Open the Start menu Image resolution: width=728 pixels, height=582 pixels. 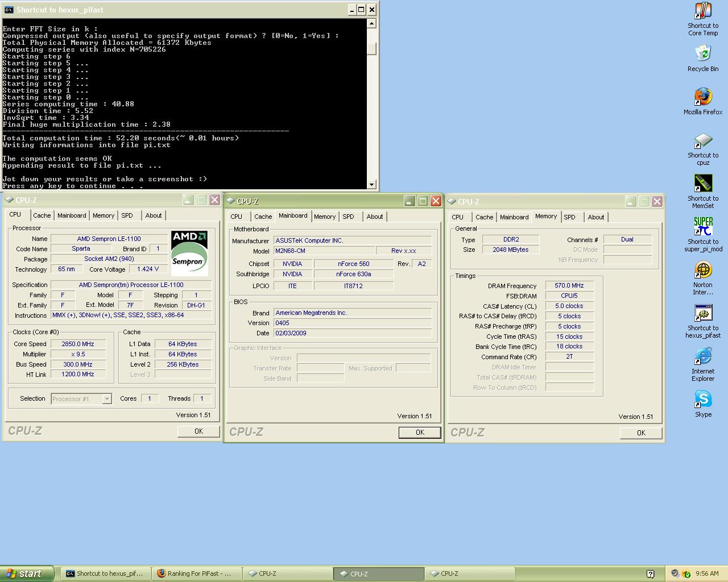pos(27,573)
